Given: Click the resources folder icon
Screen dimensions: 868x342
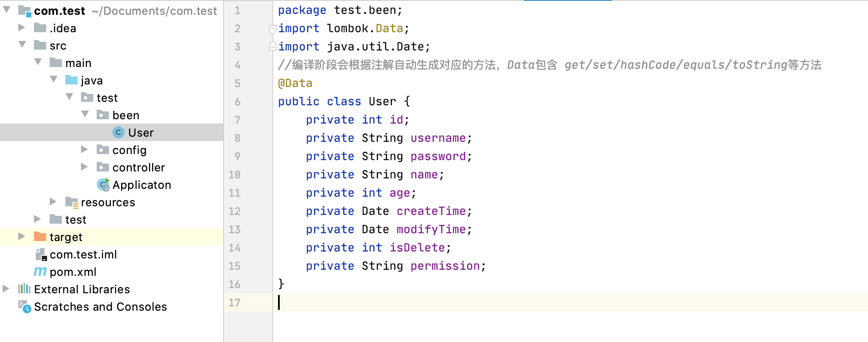Looking at the screenshot, I should [71, 202].
